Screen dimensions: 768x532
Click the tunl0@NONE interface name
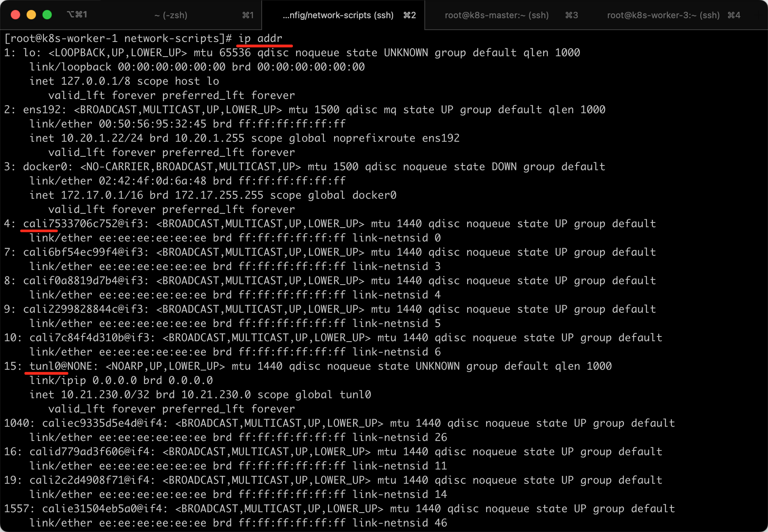tap(60, 366)
